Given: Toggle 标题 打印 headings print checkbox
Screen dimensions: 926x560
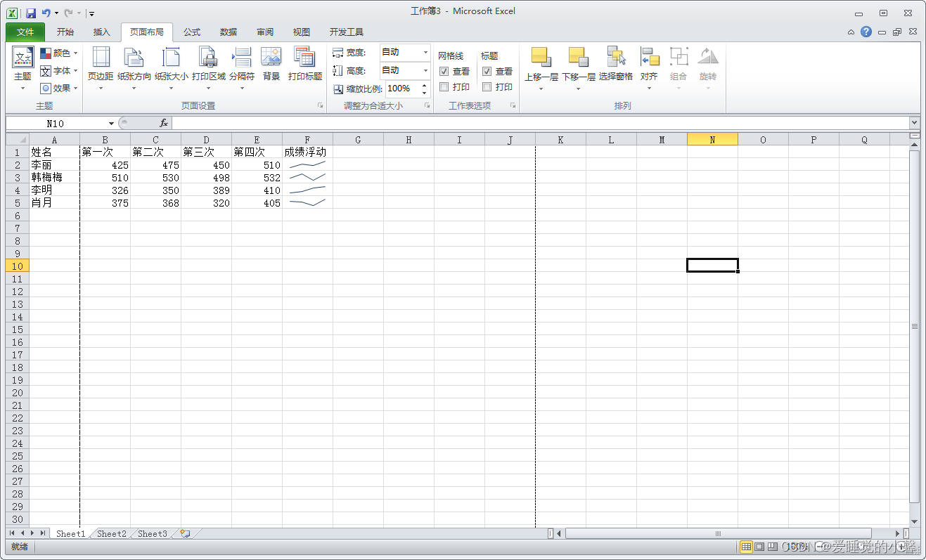Looking at the screenshot, I should pyautogui.click(x=487, y=87).
